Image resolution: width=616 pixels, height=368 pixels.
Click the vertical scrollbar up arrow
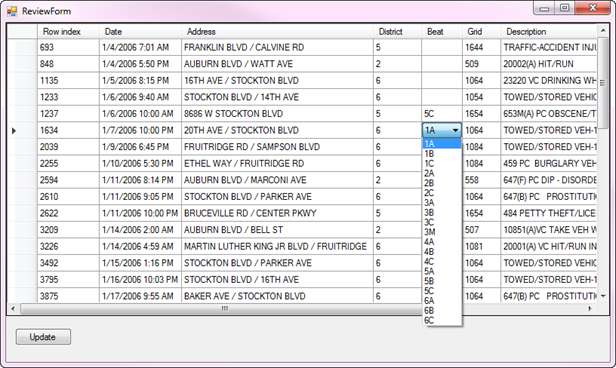point(603,31)
